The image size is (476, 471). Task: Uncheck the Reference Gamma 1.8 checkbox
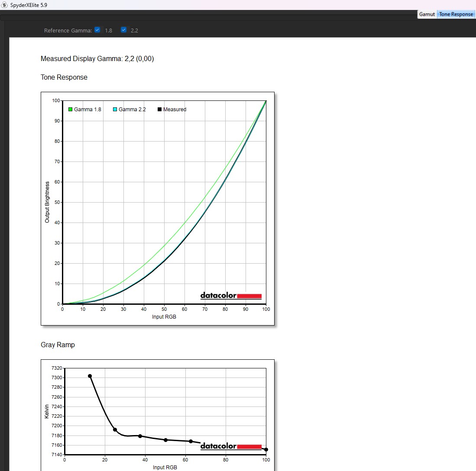[97, 30]
